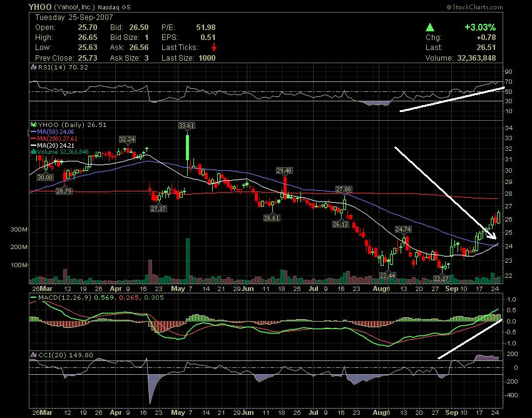Click the MACD(12,26,9) label

pos(65,298)
